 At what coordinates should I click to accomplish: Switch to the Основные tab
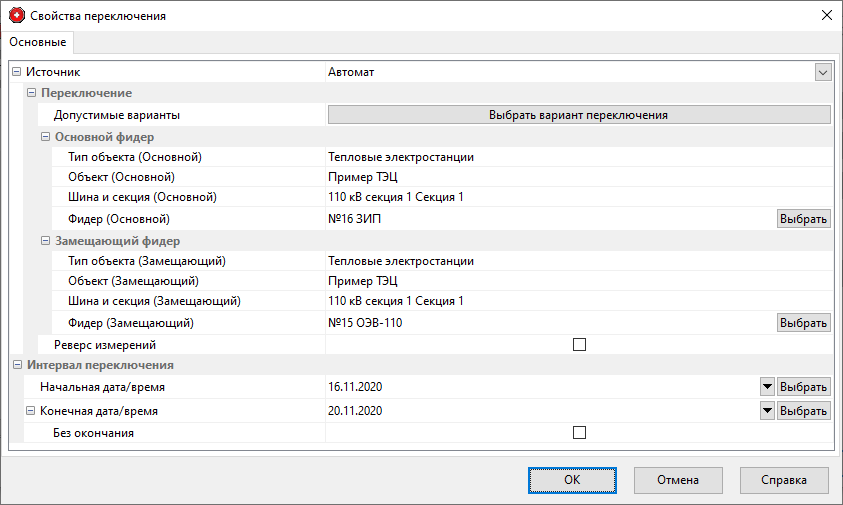[38, 42]
